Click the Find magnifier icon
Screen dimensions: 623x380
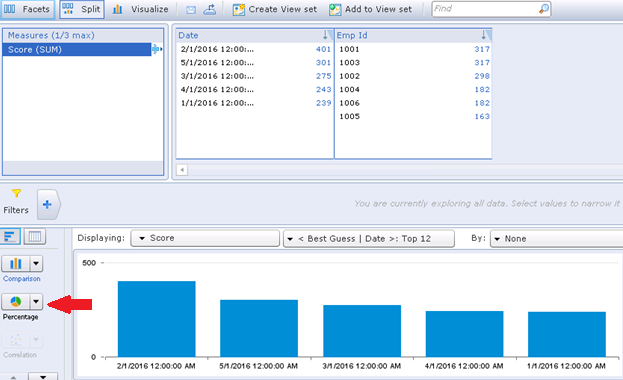coord(544,9)
